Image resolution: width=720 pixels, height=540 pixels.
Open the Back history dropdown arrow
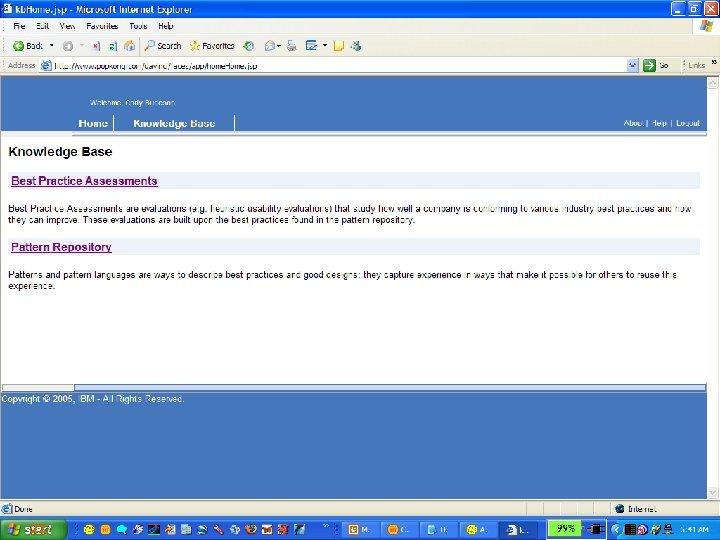tap(51, 45)
